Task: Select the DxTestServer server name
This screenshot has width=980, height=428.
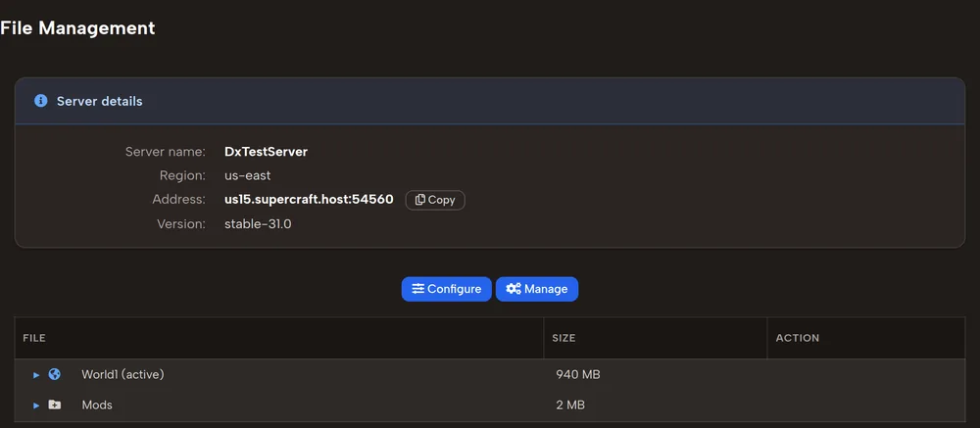Action: [266, 152]
